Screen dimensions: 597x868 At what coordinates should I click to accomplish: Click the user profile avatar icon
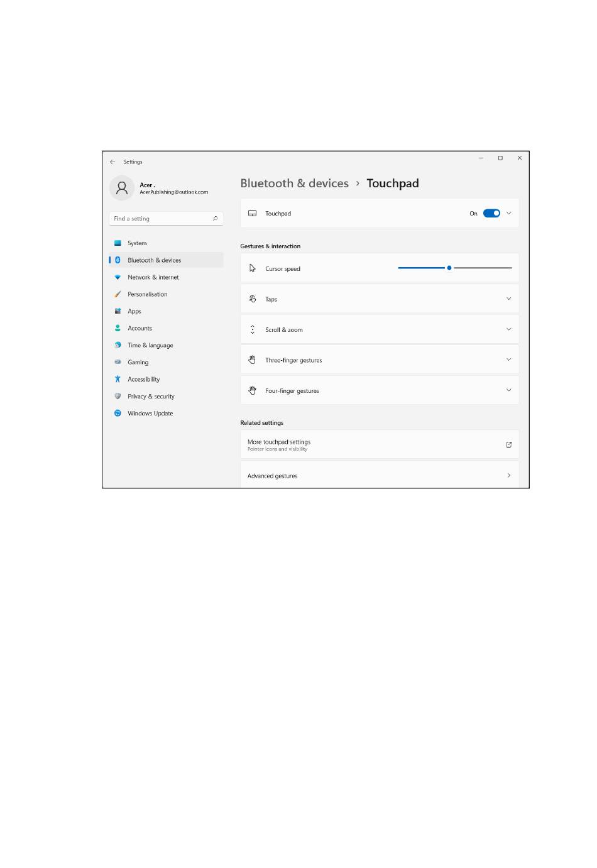(x=122, y=188)
